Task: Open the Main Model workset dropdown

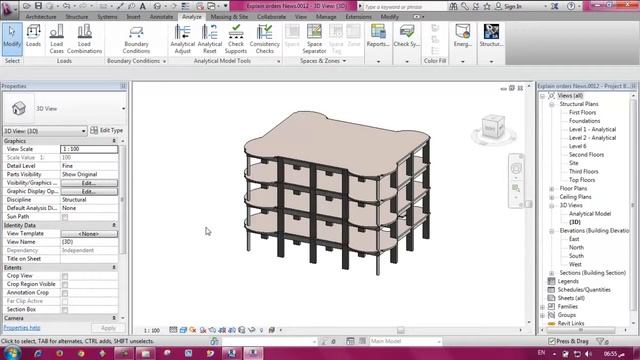Action: click(x=405, y=341)
